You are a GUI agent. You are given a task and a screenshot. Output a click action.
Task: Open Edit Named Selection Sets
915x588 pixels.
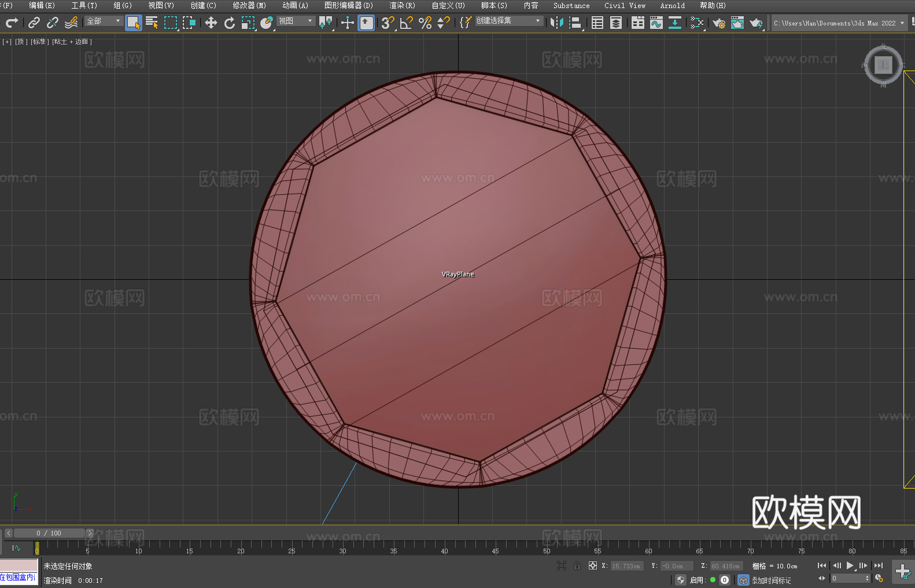(466, 23)
